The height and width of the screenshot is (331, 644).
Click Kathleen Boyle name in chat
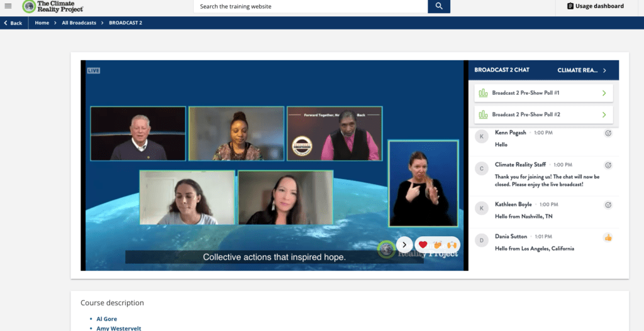point(513,204)
